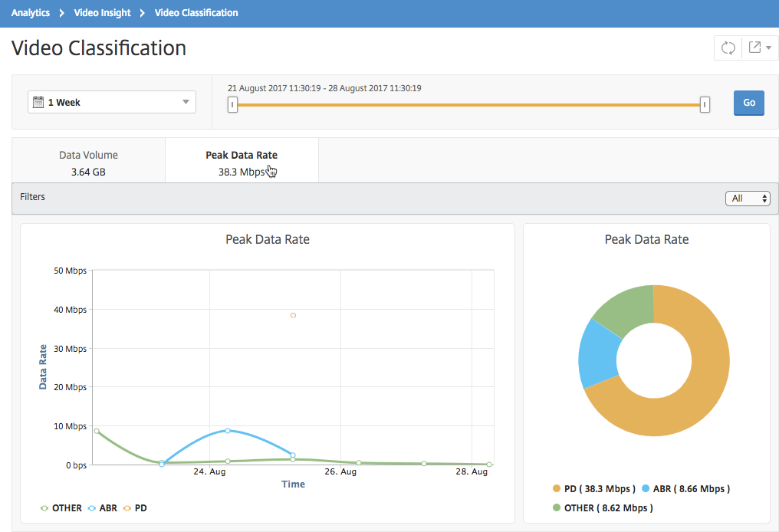The width and height of the screenshot is (779, 532).
Task: Click the donut chart's Peak Data Rate title
Action: (x=646, y=239)
